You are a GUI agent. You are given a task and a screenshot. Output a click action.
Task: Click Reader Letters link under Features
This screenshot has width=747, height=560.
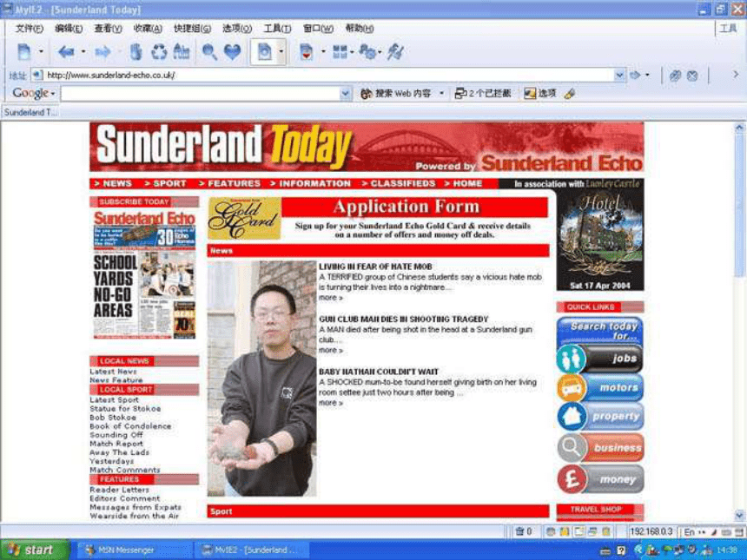coord(120,490)
